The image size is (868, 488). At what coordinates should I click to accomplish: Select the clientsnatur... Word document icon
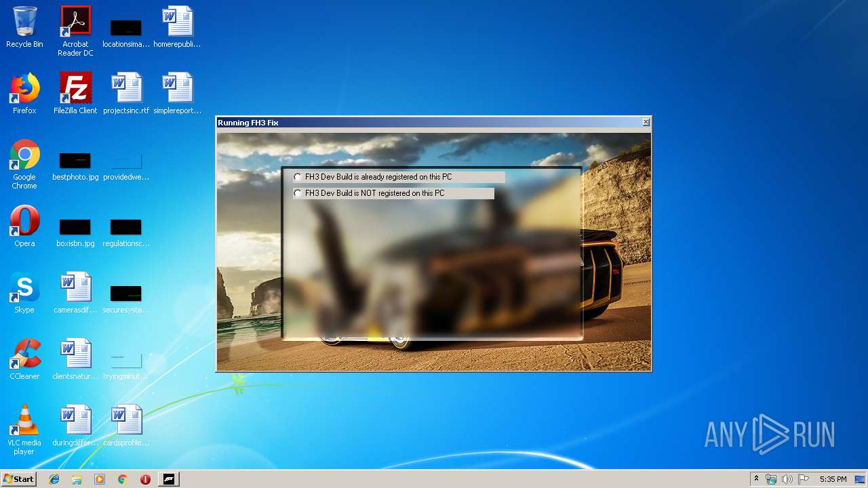click(x=75, y=359)
